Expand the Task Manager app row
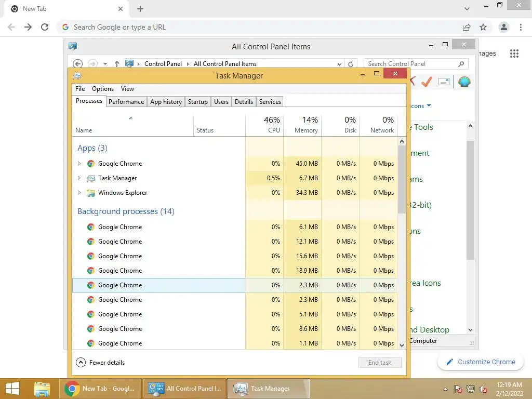This screenshot has width=532, height=399. click(x=79, y=178)
